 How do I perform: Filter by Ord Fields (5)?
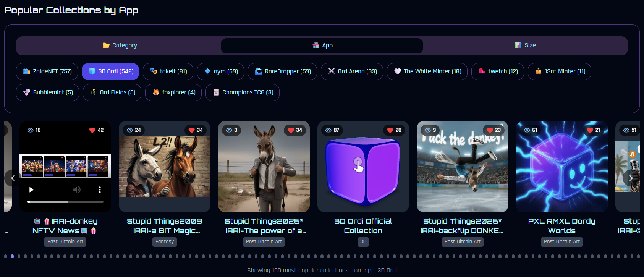pos(112,92)
